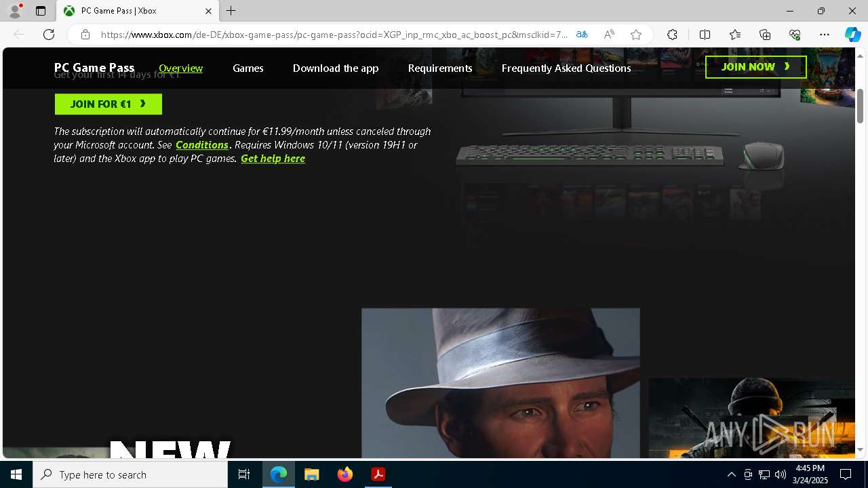Open the browser profile icon

click(x=15, y=11)
